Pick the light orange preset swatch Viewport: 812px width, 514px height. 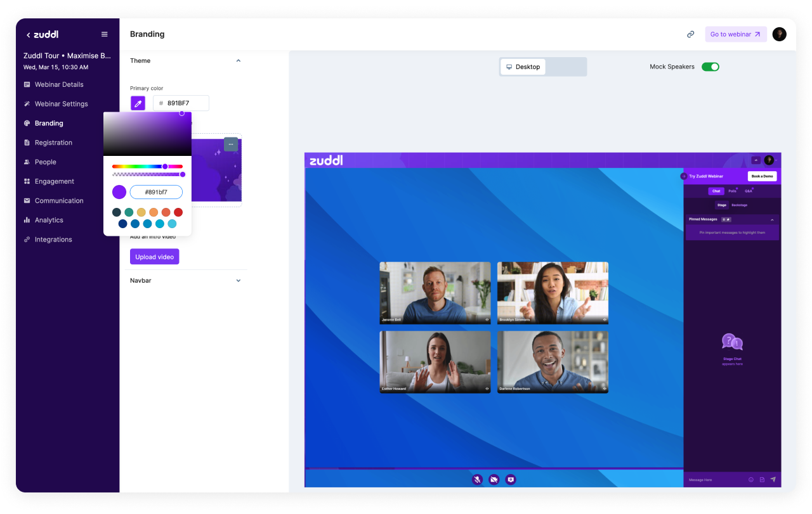pos(154,212)
